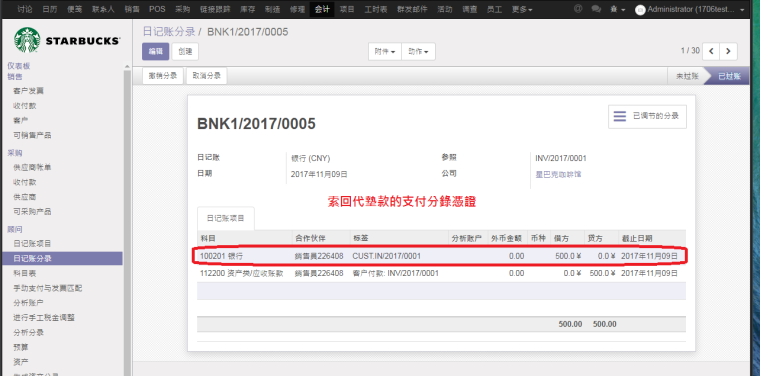Open the 便笺 top menu
The height and width of the screenshot is (376, 760).
coord(74,9)
